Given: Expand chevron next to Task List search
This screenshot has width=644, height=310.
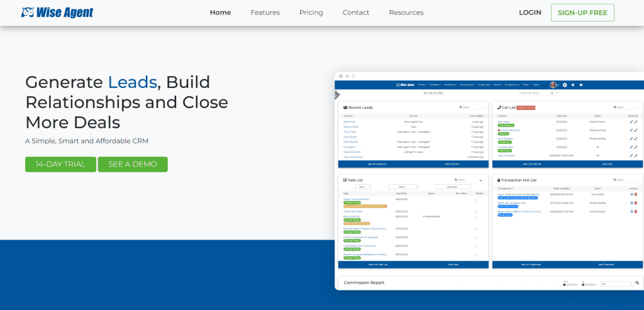Looking at the screenshot, I should click(x=480, y=180).
